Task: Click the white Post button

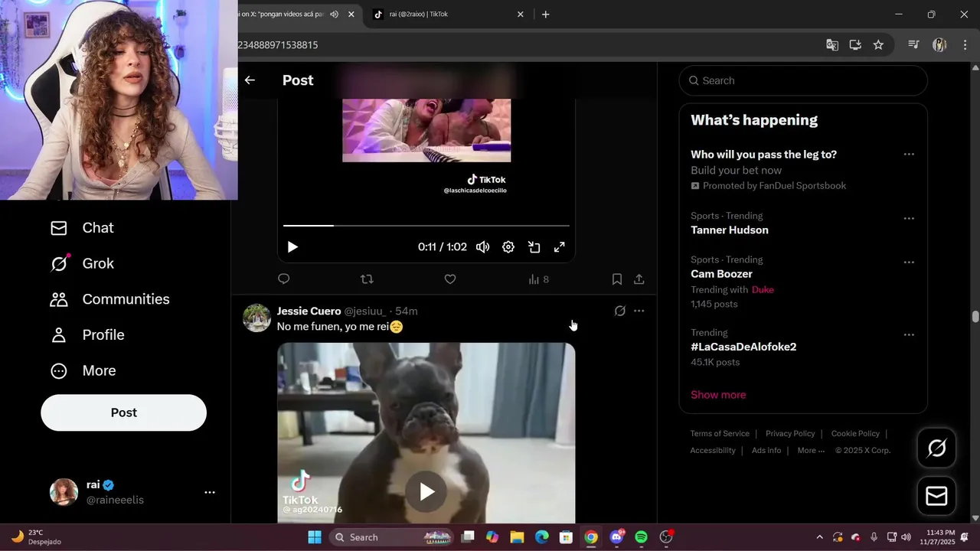Action: tap(123, 412)
